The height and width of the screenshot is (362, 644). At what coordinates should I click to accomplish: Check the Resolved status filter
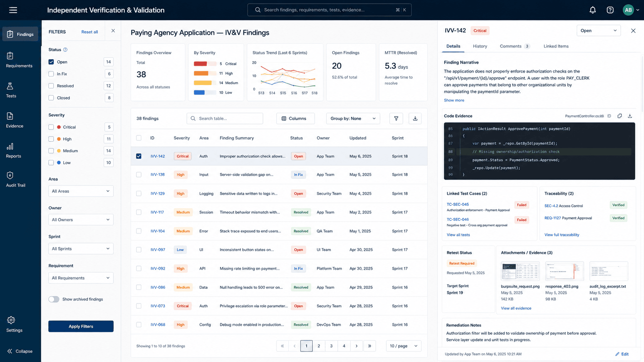pos(51,86)
